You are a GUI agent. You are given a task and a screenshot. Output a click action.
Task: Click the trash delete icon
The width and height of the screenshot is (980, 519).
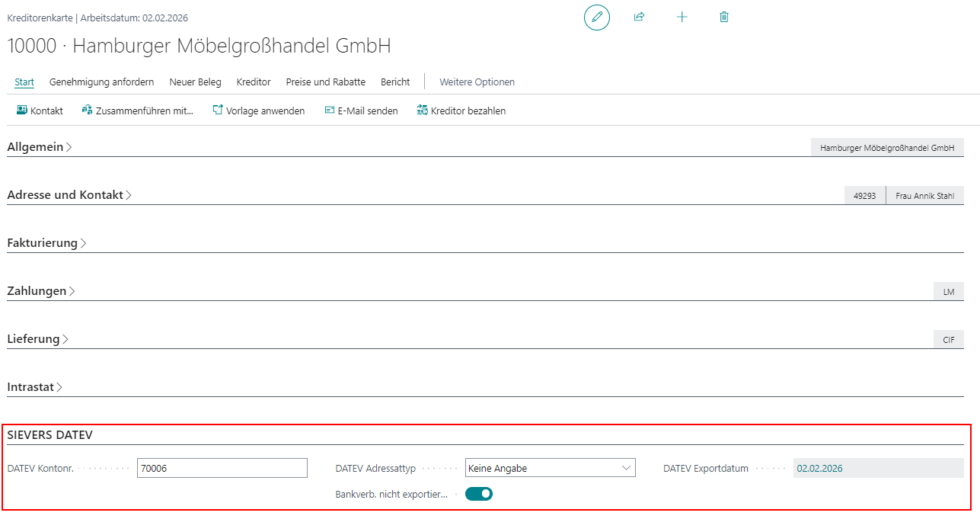(x=724, y=17)
